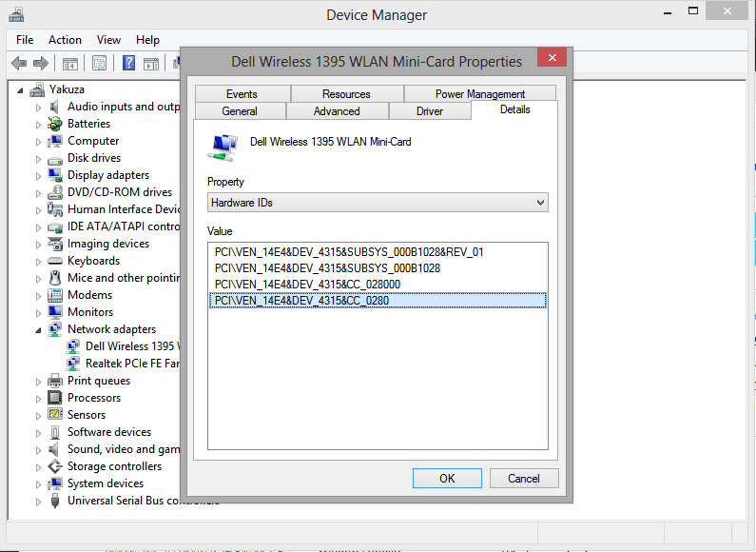Click the Mice and pointing devices icon

[x=55, y=278]
